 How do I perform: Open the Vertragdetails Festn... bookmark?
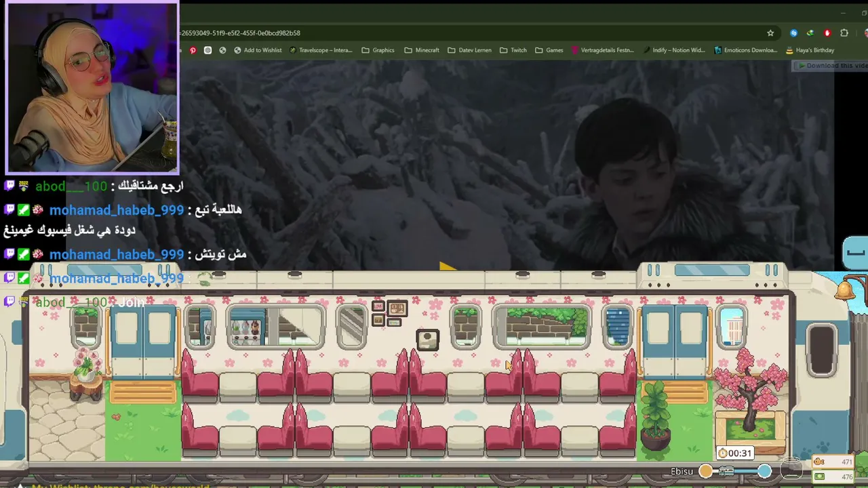coord(603,50)
